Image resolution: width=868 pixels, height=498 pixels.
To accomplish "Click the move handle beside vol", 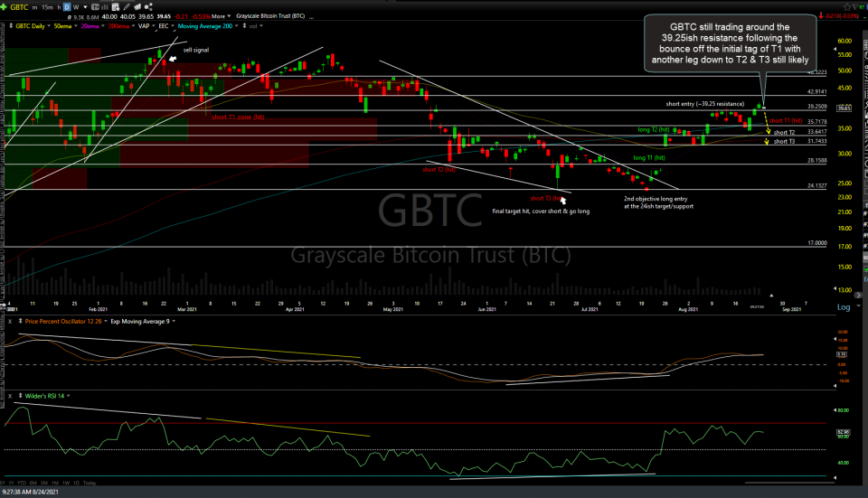I will (x=244, y=26).
